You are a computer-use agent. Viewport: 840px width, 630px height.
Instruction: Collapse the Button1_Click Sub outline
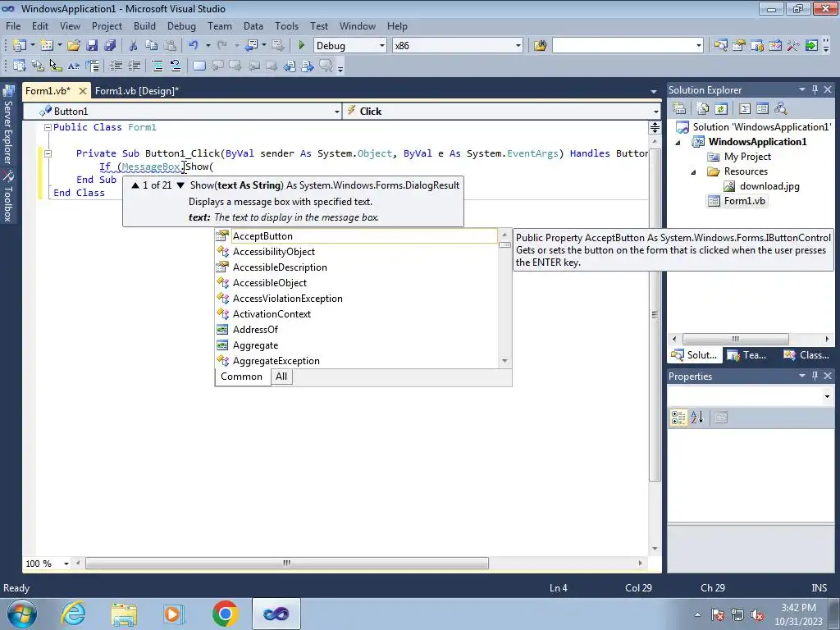coord(48,153)
